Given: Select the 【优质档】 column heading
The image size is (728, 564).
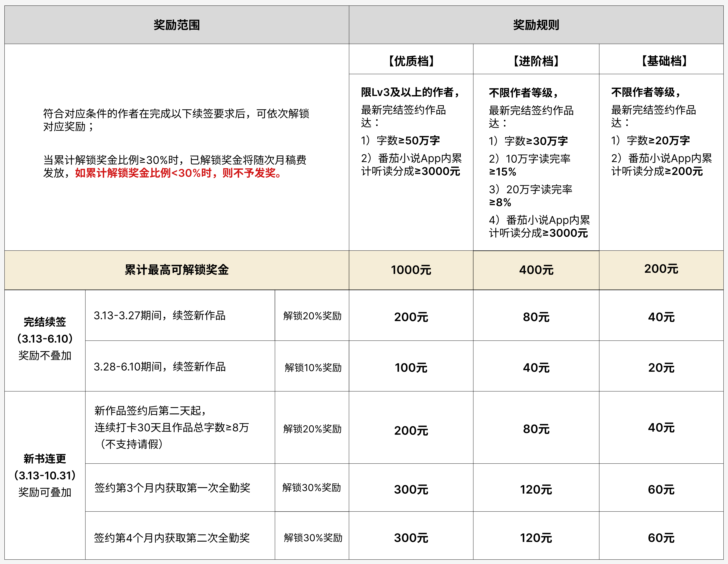Looking at the screenshot, I should (x=411, y=61).
